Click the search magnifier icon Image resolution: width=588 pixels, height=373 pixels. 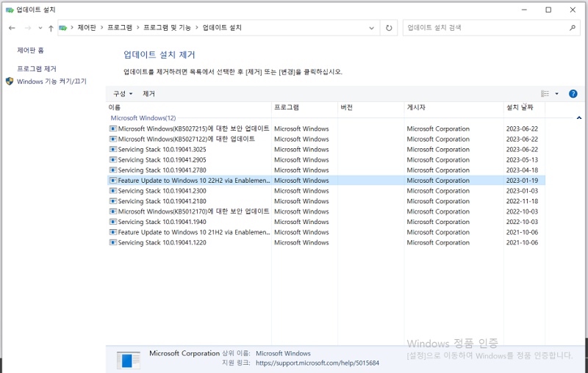tap(572, 28)
